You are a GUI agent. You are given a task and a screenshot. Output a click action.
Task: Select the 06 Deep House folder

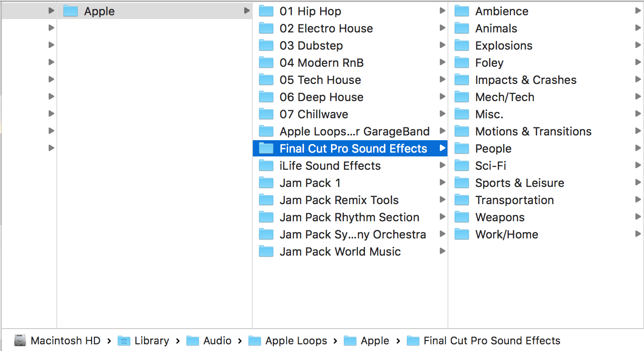(x=321, y=97)
